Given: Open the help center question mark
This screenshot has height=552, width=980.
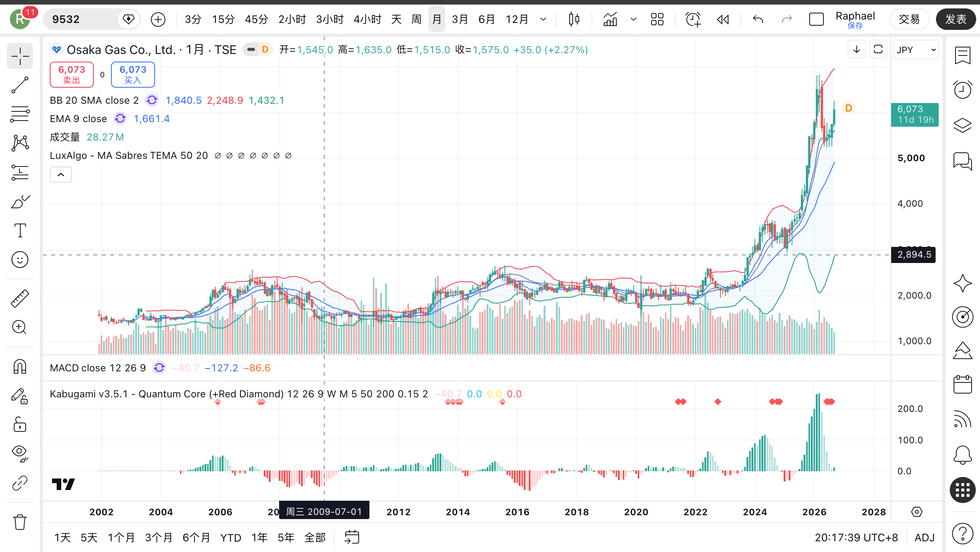Looking at the screenshot, I should click(962, 533).
